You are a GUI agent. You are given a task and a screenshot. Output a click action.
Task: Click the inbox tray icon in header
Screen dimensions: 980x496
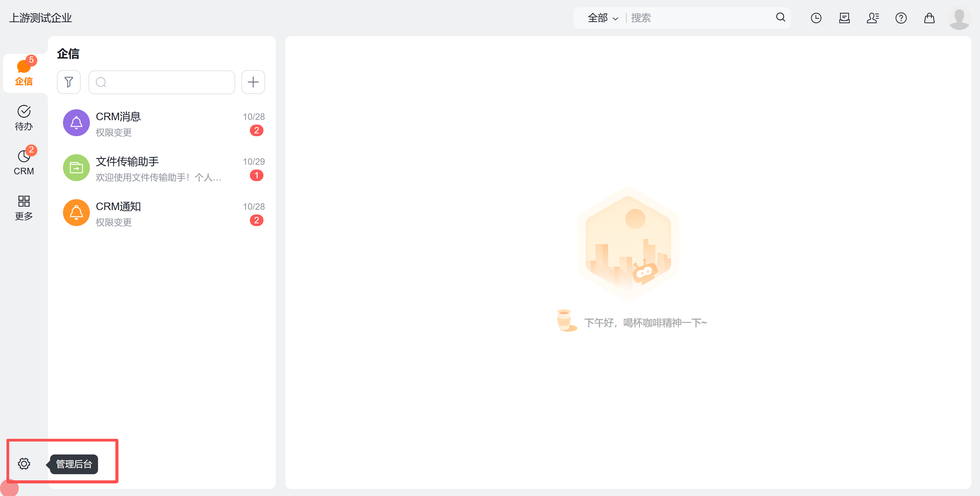(x=844, y=18)
